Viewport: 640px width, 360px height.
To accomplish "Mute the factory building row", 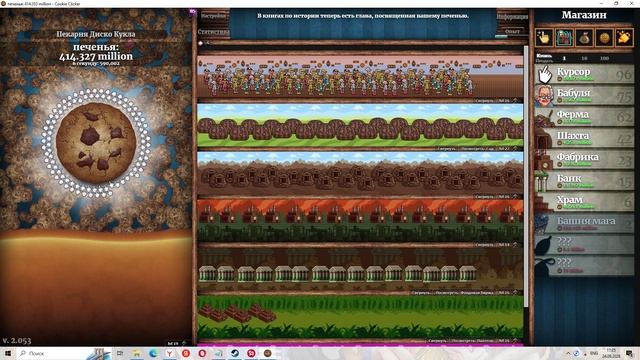I will (484, 244).
